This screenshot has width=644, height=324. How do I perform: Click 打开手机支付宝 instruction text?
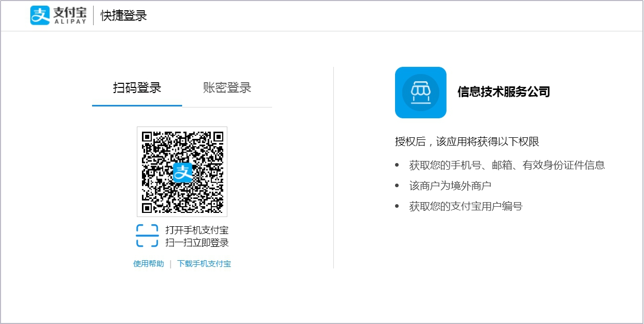tap(197, 230)
